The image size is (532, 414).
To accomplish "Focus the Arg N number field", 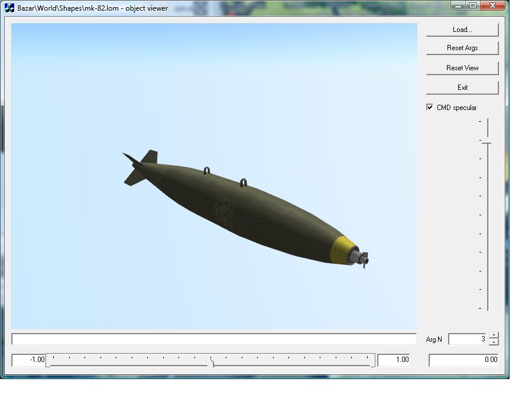I will pyautogui.click(x=468, y=339).
